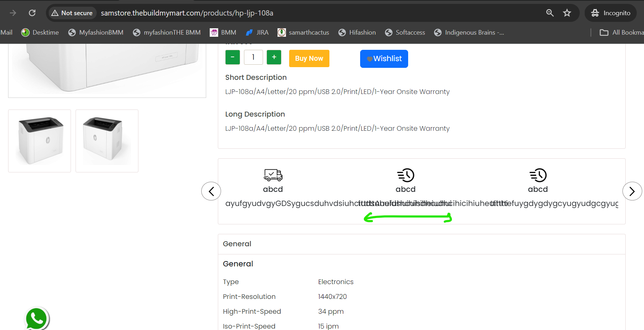Click the Electronics type value
This screenshot has width=644, height=330.
coord(336,282)
